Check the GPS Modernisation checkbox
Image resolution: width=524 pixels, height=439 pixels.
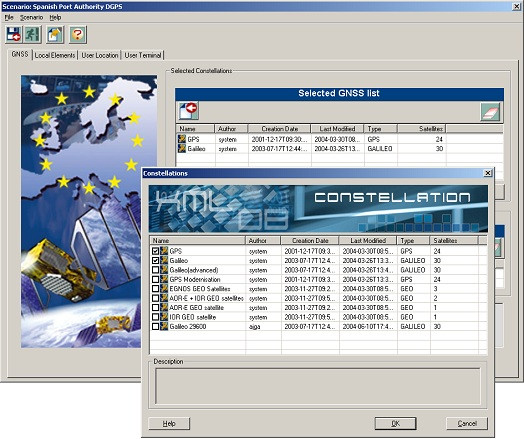click(x=155, y=279)
